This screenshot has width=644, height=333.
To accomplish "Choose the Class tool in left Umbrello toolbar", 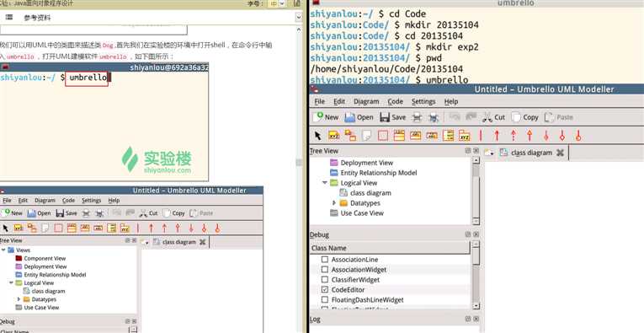I will [x=72, y=228].
